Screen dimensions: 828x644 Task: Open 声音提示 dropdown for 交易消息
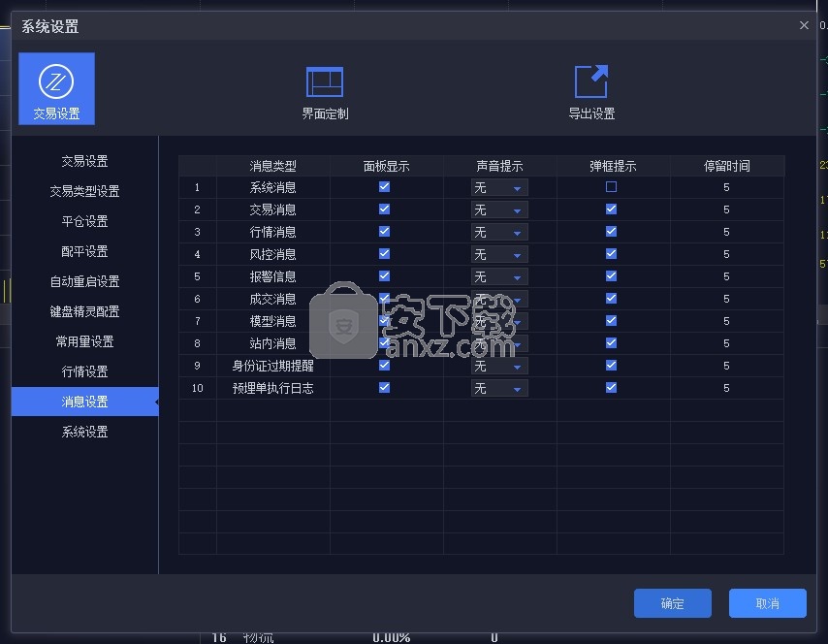click(499, 209)
